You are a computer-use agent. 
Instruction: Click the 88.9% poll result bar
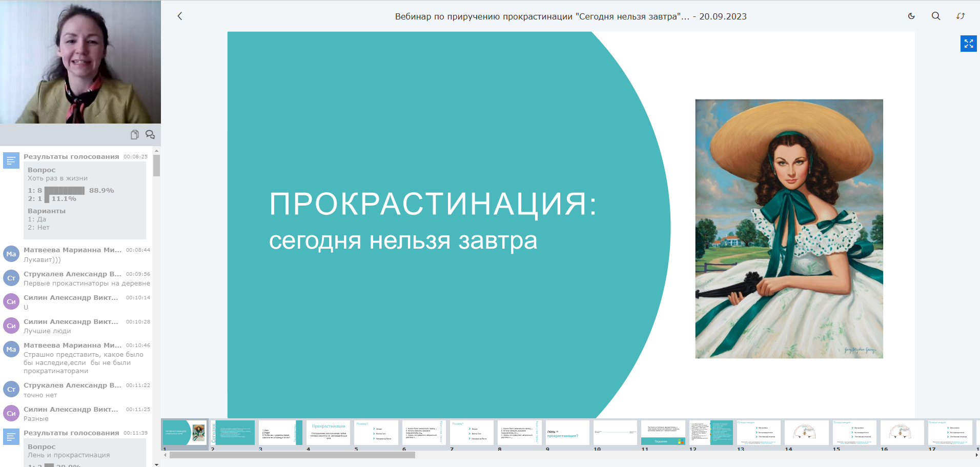point(64,190)
